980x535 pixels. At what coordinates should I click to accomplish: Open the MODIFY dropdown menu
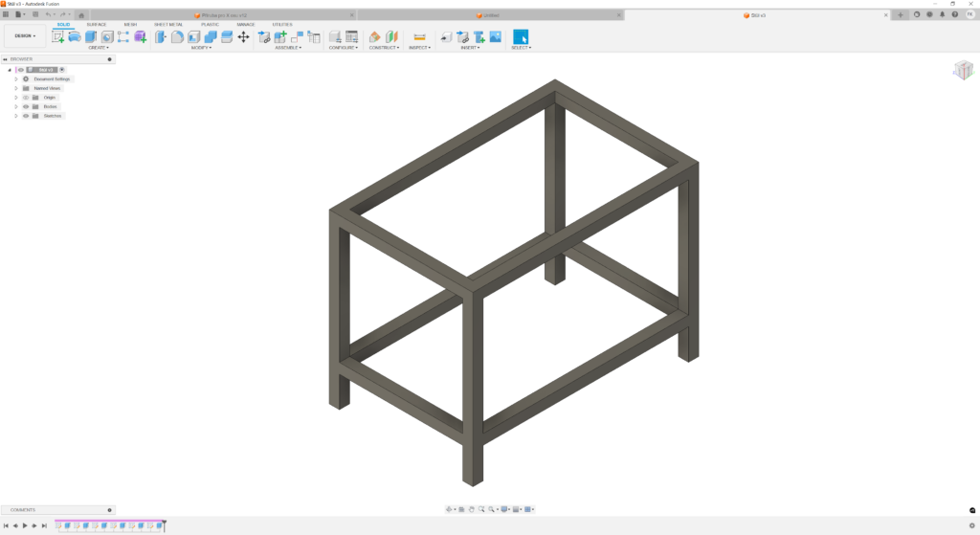point(201,47)
